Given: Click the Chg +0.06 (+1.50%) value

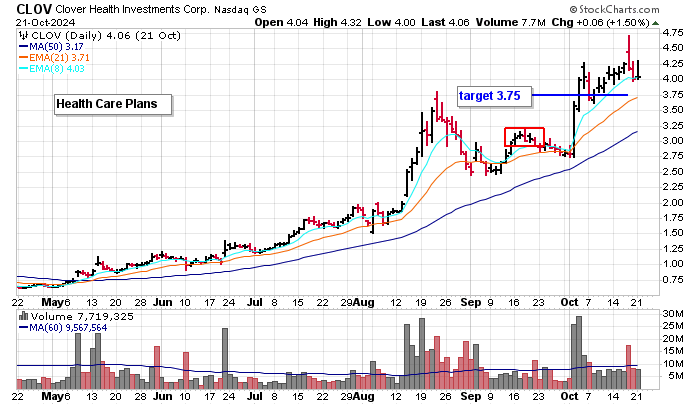Looking at the screenshot, I should click(600, 22).
